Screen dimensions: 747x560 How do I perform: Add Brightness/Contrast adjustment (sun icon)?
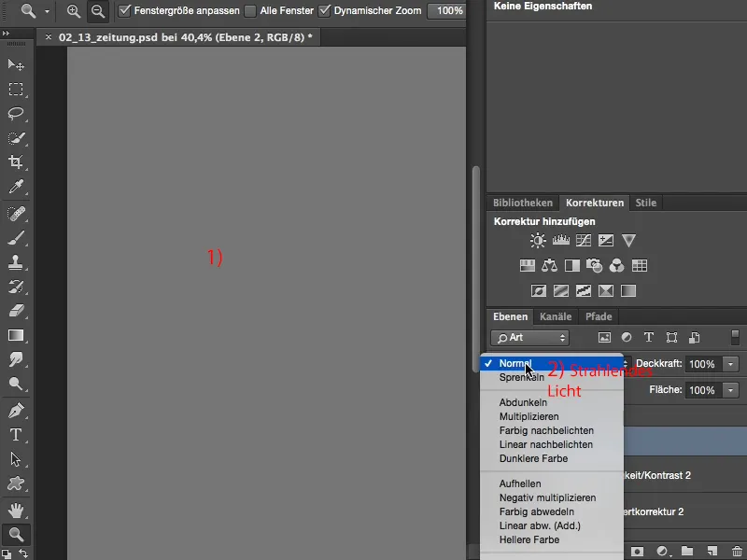click(538, 241)
